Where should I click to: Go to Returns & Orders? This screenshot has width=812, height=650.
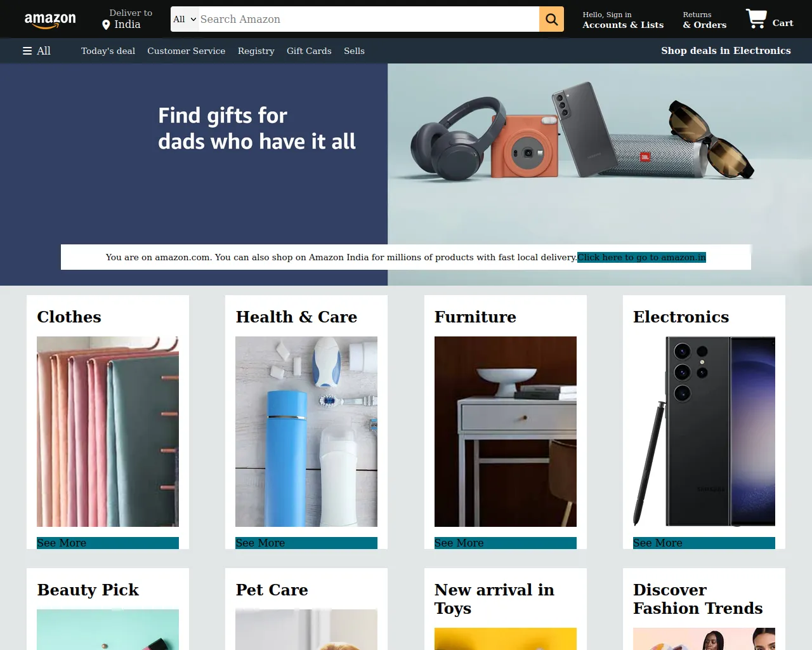tap(704, 20)
